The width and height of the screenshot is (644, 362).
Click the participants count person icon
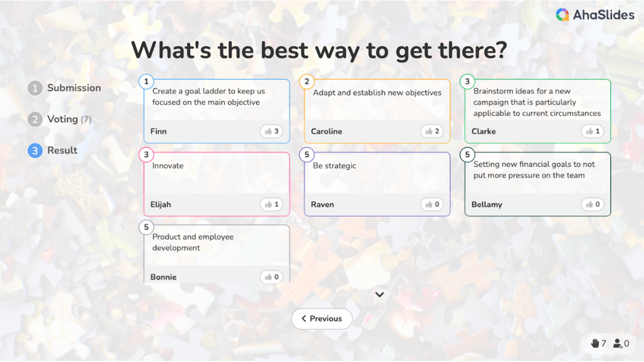[x=618, y=344]
